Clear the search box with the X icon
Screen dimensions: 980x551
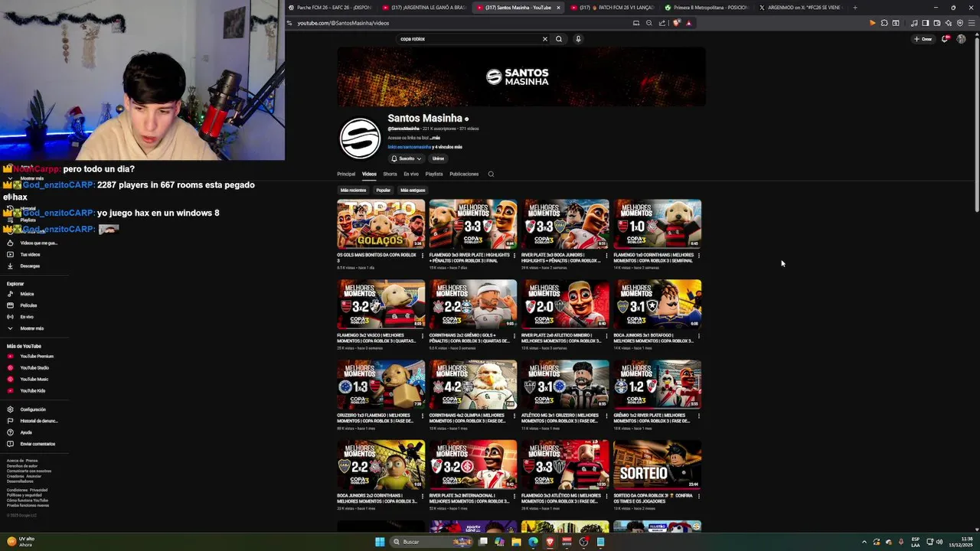click(x=545, y=39)
